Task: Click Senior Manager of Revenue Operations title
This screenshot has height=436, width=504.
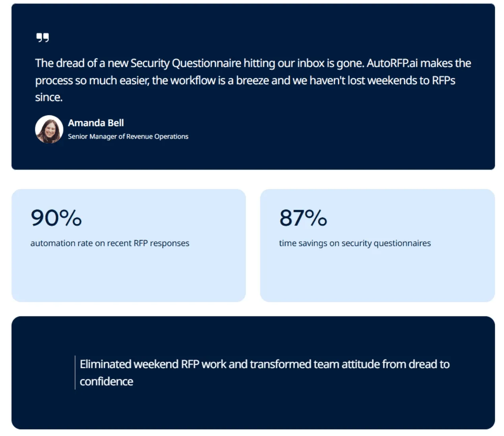Action: [128, 136]
